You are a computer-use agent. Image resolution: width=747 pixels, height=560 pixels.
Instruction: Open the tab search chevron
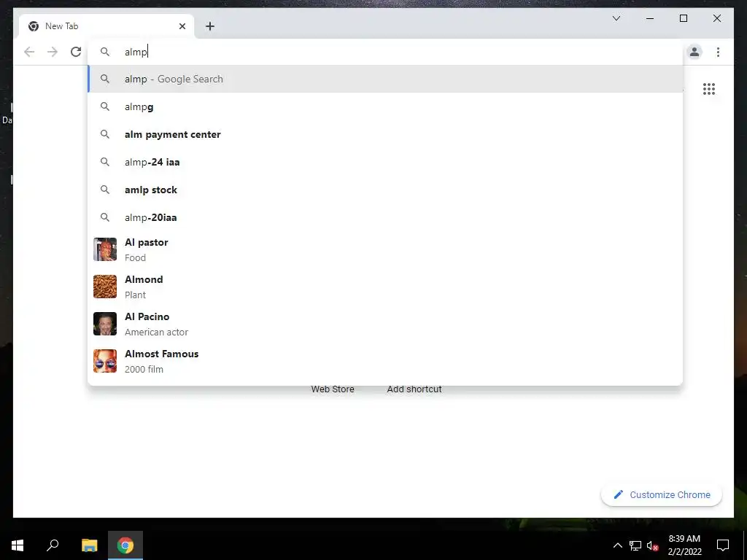click(616, 18)
